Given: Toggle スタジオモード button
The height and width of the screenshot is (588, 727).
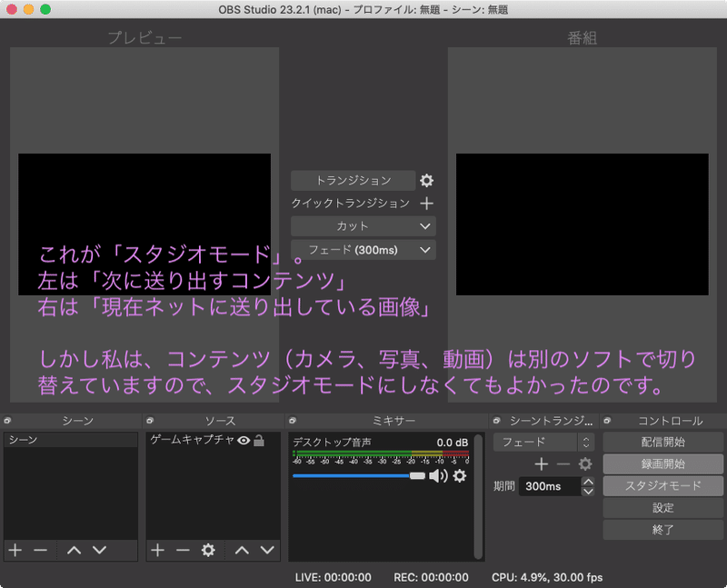Looking at the screenshot, I should (x=663, y=486).
